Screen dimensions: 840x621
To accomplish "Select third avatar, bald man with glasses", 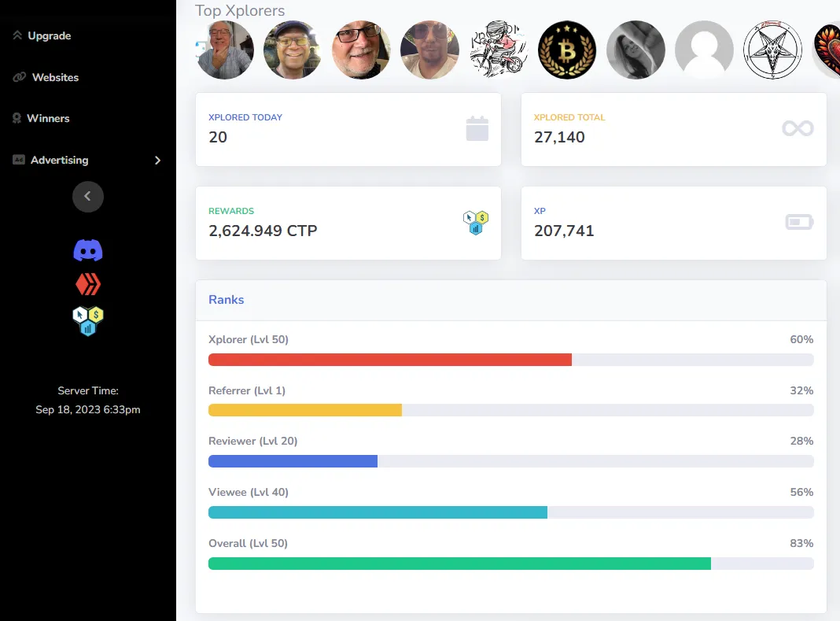I will [x=361, y=50].
